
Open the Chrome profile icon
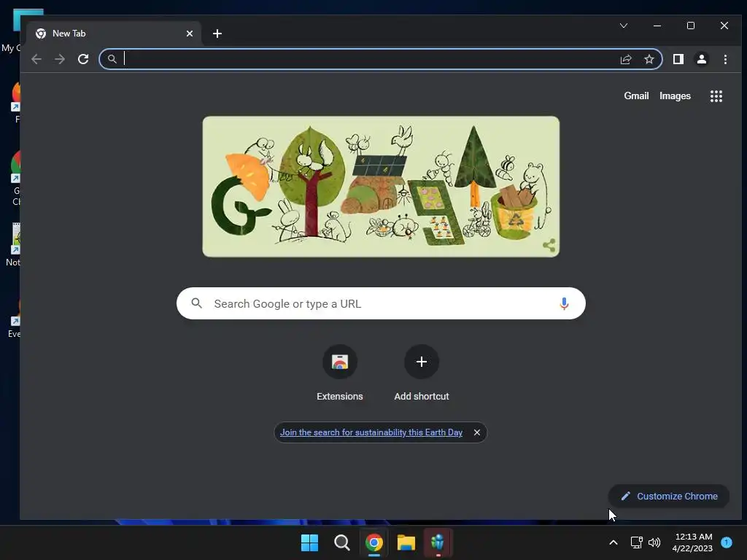[702, 59]
